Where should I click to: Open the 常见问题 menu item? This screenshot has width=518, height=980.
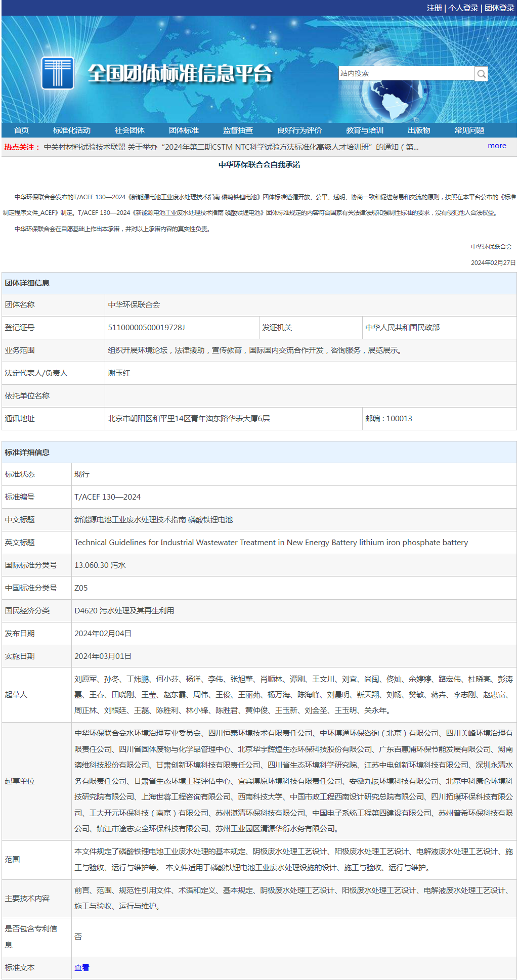tap(469, 130)
